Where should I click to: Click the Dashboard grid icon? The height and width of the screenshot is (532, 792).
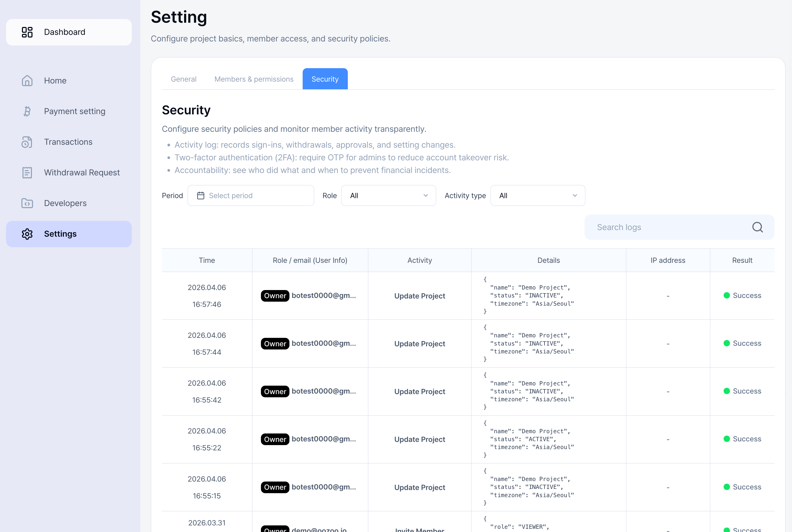coord(27,32)
